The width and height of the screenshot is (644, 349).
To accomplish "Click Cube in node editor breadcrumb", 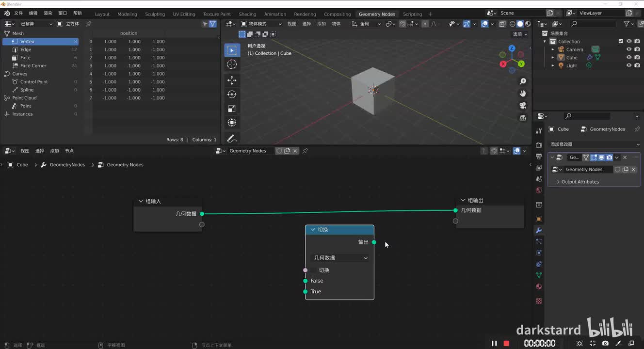I will [22, 165].
